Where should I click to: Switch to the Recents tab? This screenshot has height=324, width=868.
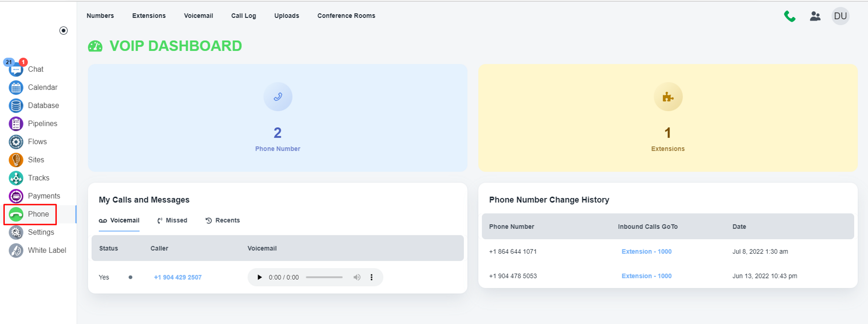(x=223, y=221)
